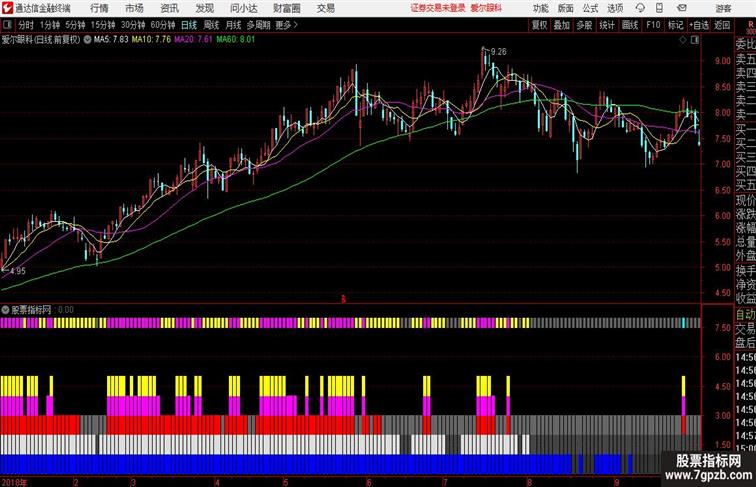The height and width of the screenshot is (487, 756).
Task: Toggle the side panel icon left of 分时
Action: pos(7,25)
